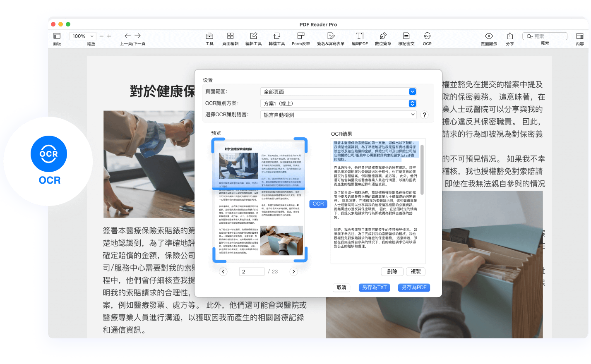Image resolution: width=591 pixels, height=364 pixels.
Task: Open the OCR tool in toolbar
Action: pyautogui.click(x=427, y=36)
